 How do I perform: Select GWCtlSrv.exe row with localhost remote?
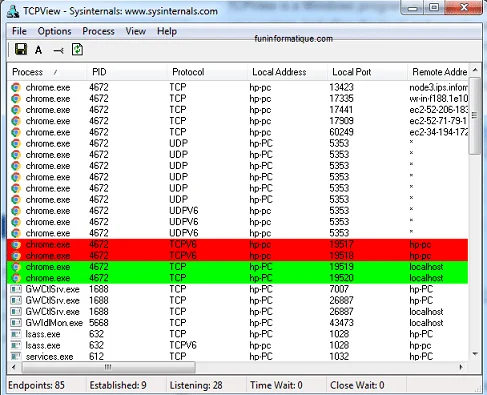tap(237, 312)
